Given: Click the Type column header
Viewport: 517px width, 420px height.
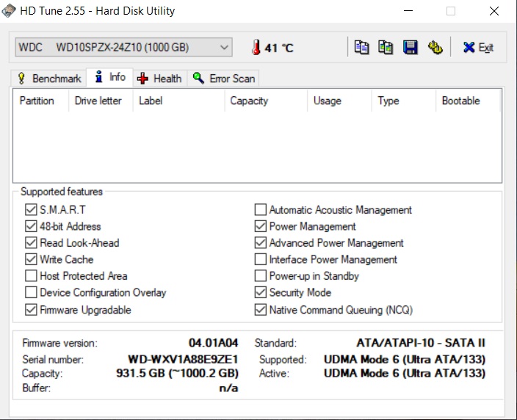Looking at the screenshot, I should [x=404, y=101].
